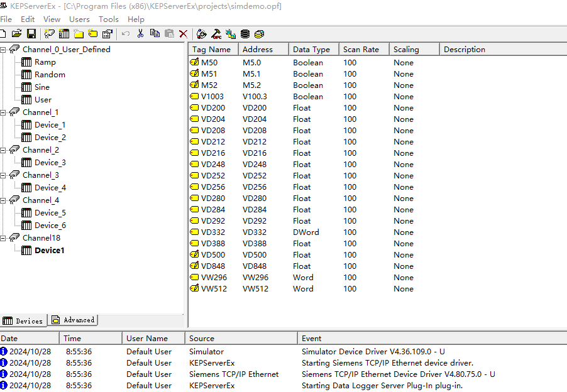Click the Save project toolbar icon

coord(31,34)
